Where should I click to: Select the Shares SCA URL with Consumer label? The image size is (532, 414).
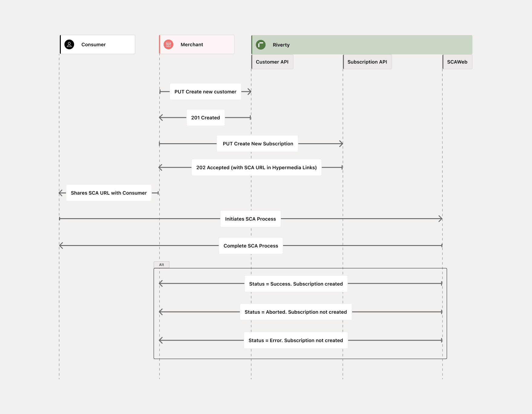[109, 193]
